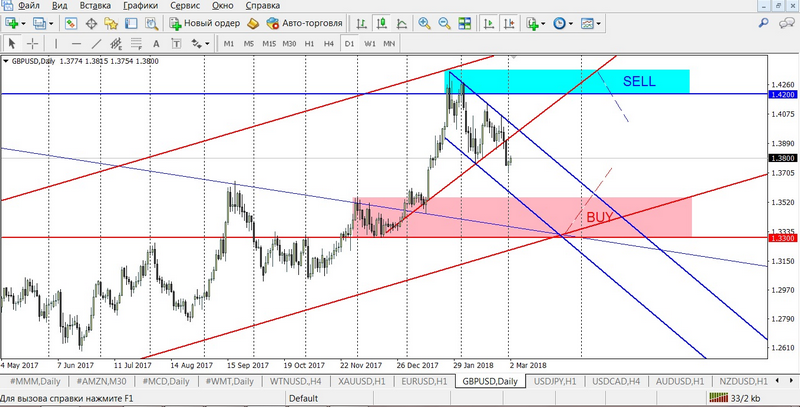Tile chart windows icon
Image resolution: width=800 pixels, height=407 pixels.
pyautogui.click(x=465, y=23)
